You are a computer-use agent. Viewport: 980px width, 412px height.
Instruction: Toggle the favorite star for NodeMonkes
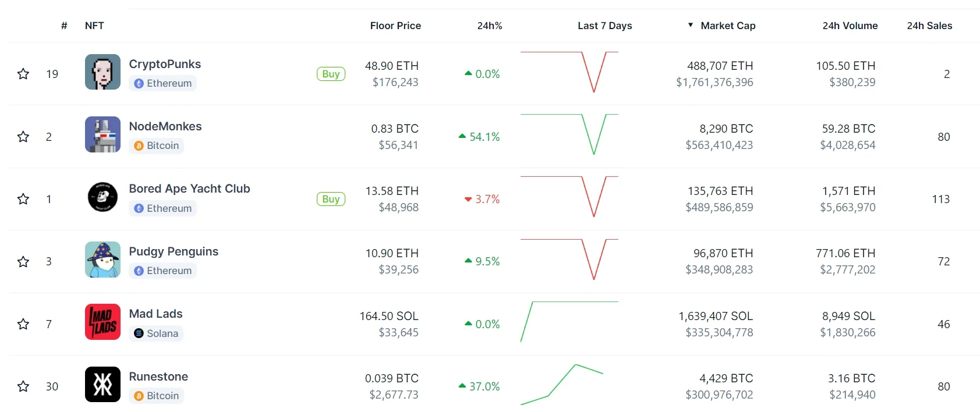coord(23,137)
